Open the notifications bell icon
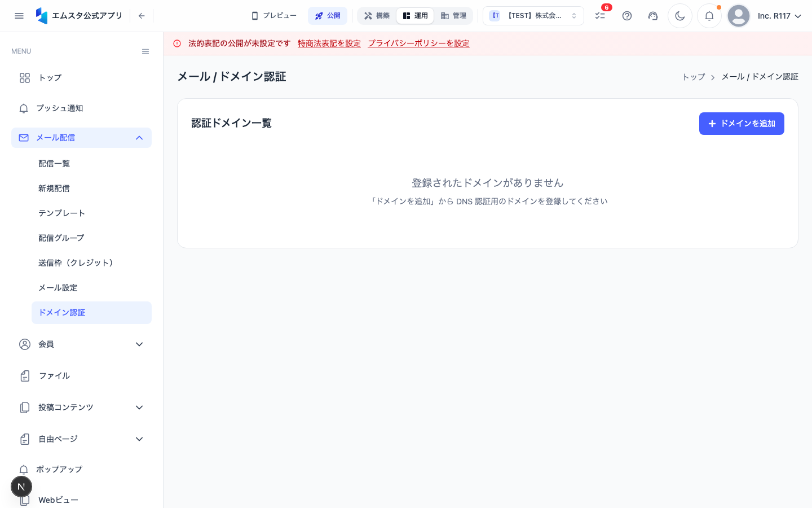This screenshot has width=812, height=508. tap(709, 16)
